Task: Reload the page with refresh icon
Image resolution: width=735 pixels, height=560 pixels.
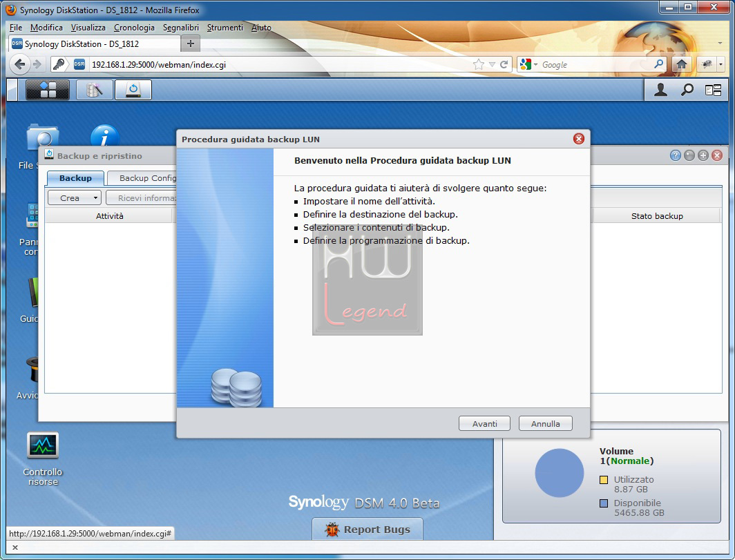Action: [x=504, y=65]
